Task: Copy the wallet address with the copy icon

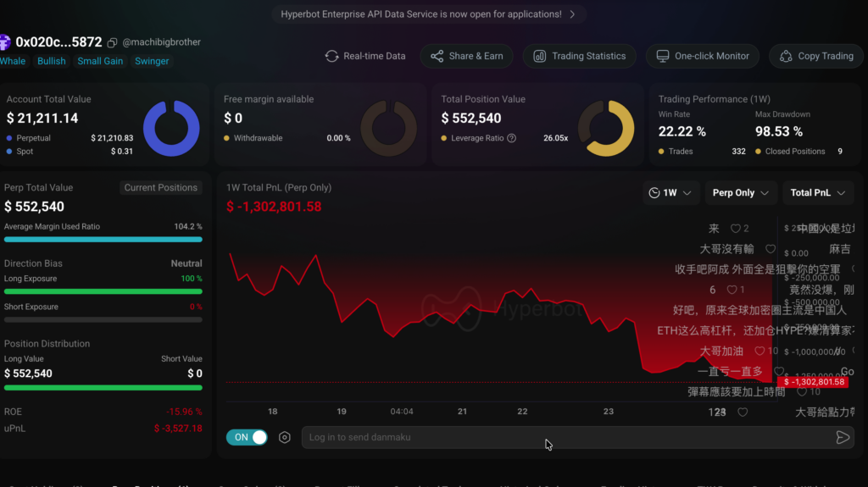Action: click(x=113, y=42)
